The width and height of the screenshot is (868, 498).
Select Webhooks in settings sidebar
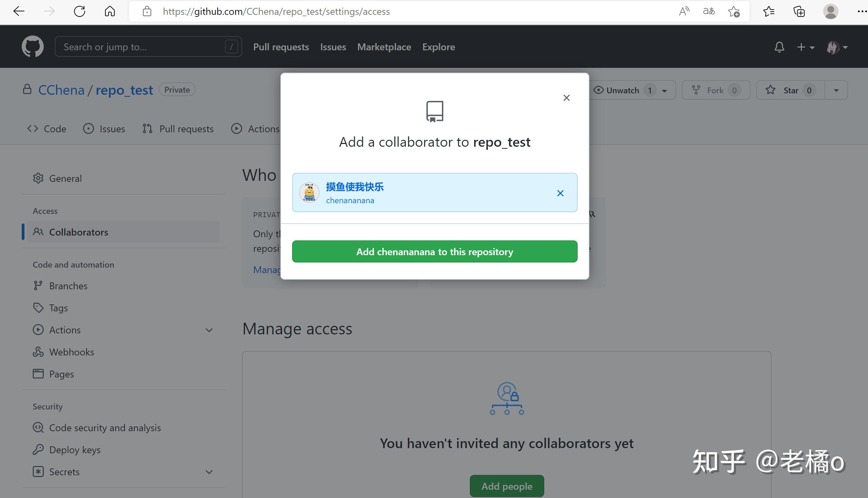[x=71, y=352]
